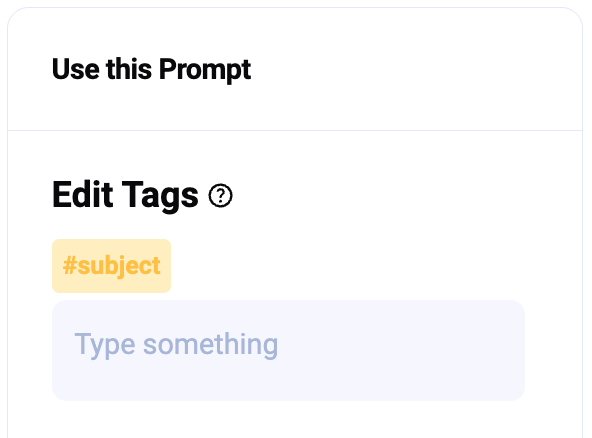The height and width of the screenshot is (438, 592).
Task: Click the circled question mark beside Edit Tags
Action: [x=220, y=196]
